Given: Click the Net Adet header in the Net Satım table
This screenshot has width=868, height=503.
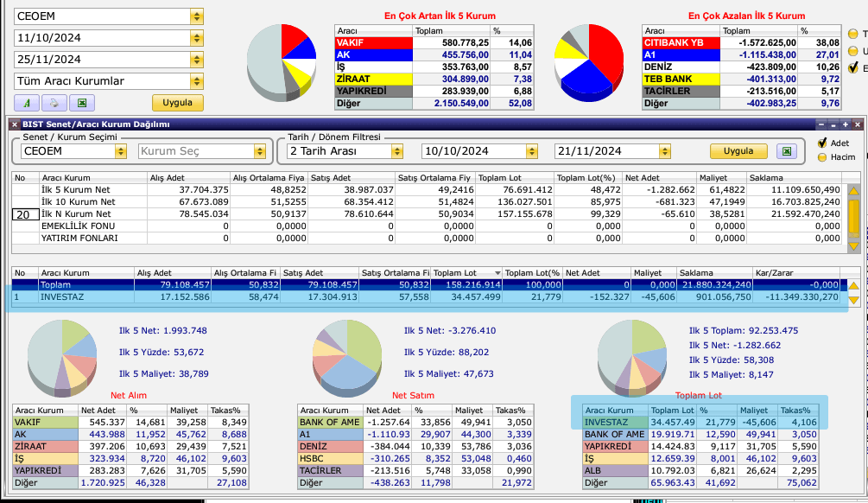Looking at the screenshot, I should 387,411.
